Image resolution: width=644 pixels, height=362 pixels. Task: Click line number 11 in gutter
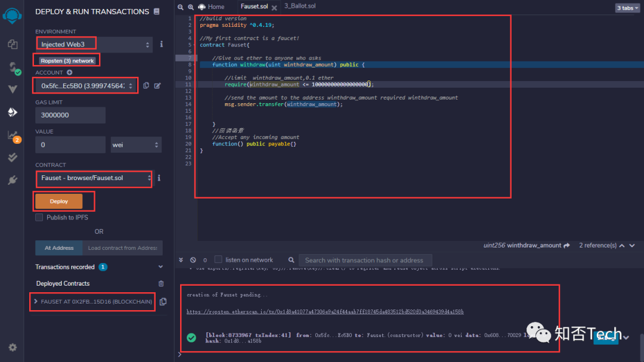tap(188, 84)
